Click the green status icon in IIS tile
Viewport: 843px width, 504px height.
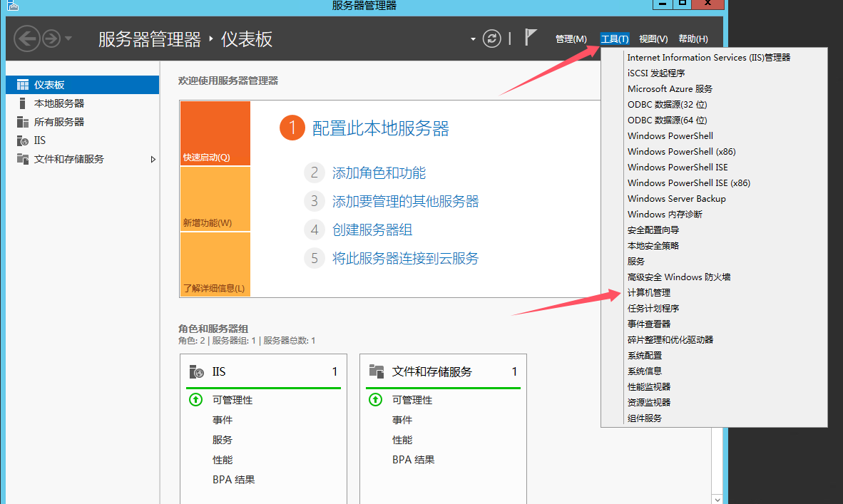point(195,400)
